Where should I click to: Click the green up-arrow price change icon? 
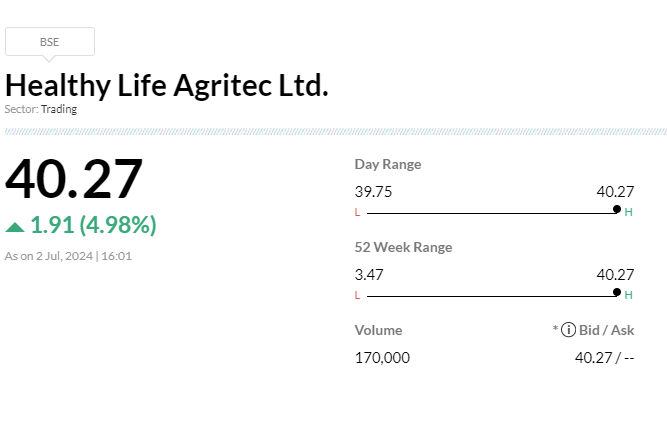coord(15,226)
